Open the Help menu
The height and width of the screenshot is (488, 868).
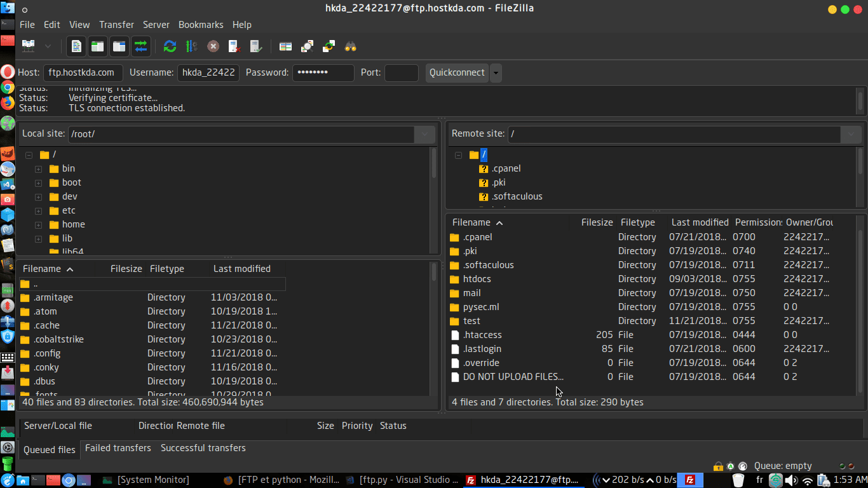[x=242, y=25]
